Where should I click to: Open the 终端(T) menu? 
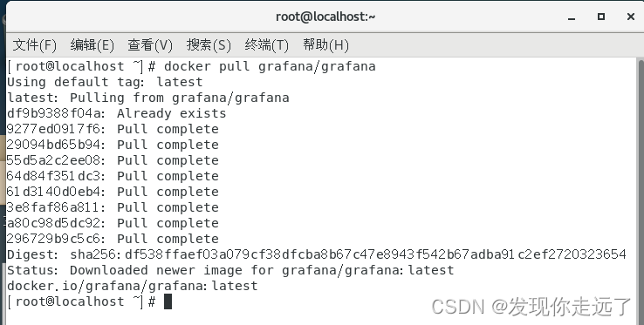click(x=266, y=44)
